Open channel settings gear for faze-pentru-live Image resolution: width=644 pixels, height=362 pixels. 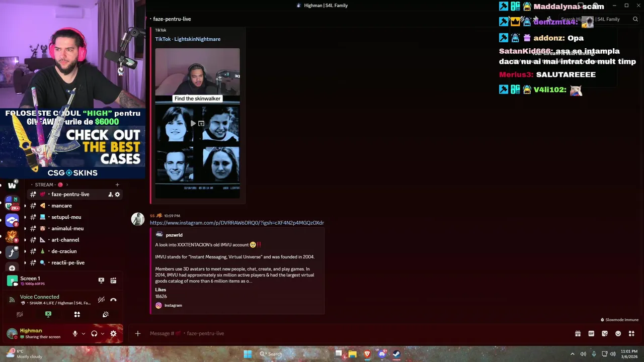(117, 195)
